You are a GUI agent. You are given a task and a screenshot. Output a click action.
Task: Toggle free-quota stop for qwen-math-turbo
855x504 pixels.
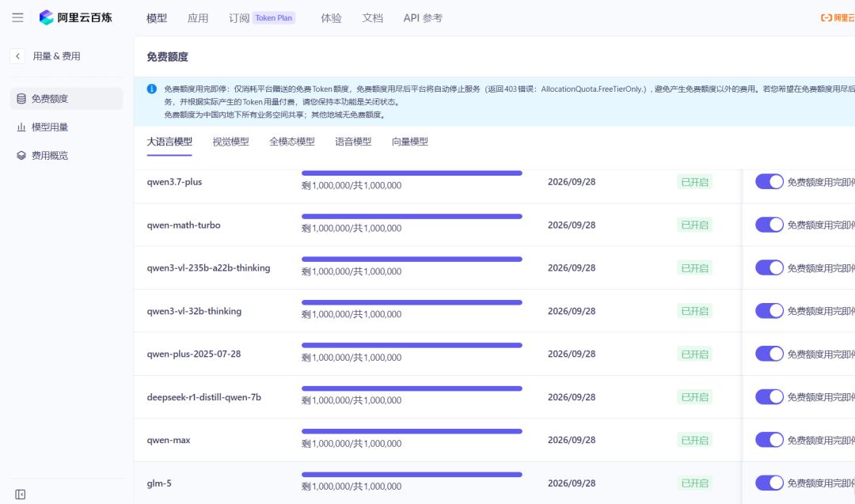tap(769, 225)
